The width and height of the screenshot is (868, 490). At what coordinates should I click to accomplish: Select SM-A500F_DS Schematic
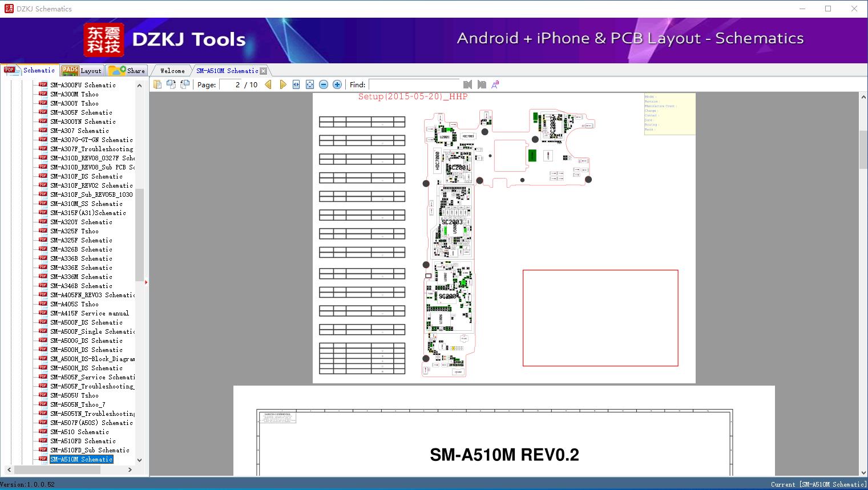[x=86, y=322]
